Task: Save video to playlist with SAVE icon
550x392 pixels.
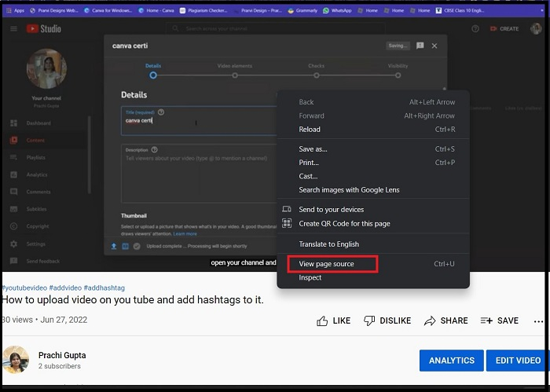Action: (487, 321)
